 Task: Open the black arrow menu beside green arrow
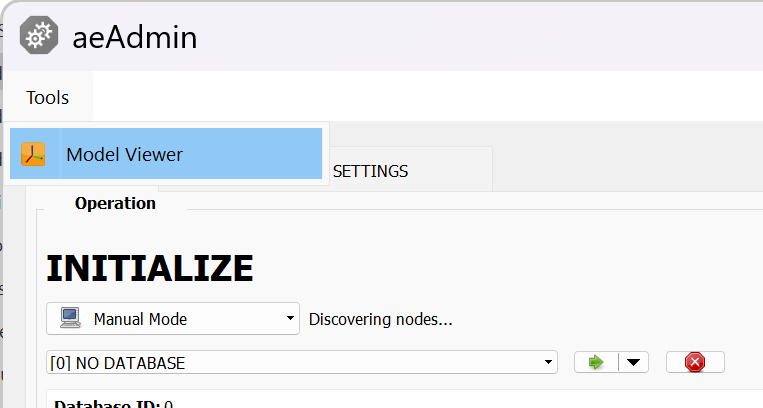coord(633,362)
